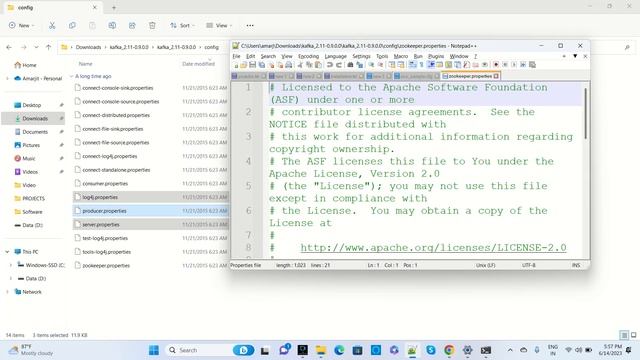This screenshot has width=640, height=360.
Task: Open the Windows Start menu
Action: [154, 350]
